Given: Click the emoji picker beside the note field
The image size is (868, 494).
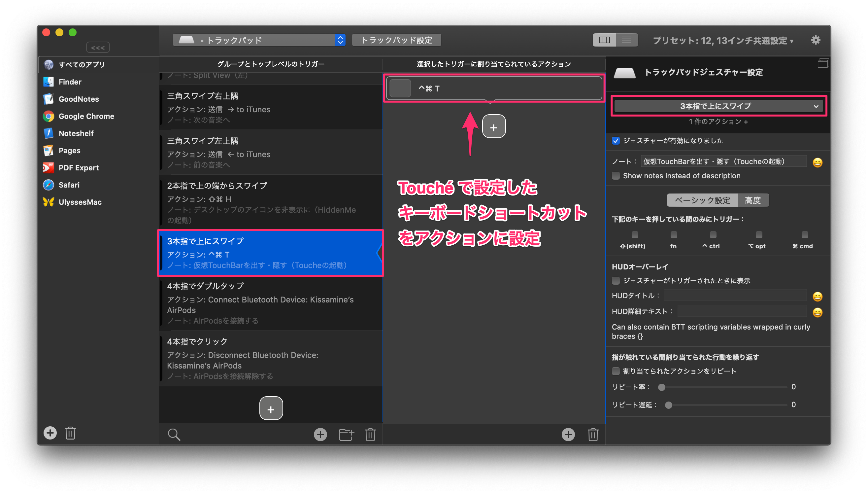Looking at the screenshot, I should [818, 162].
